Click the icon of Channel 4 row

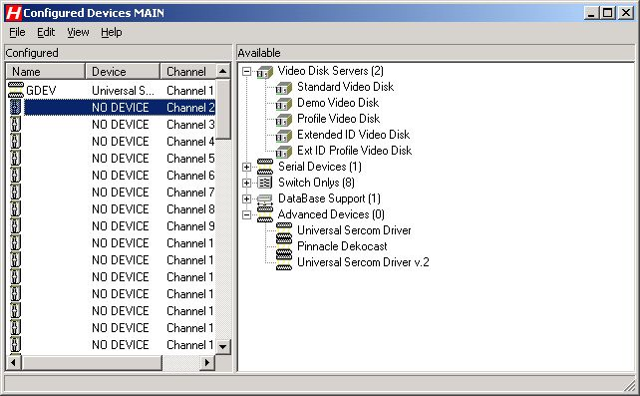coord(15,141)
